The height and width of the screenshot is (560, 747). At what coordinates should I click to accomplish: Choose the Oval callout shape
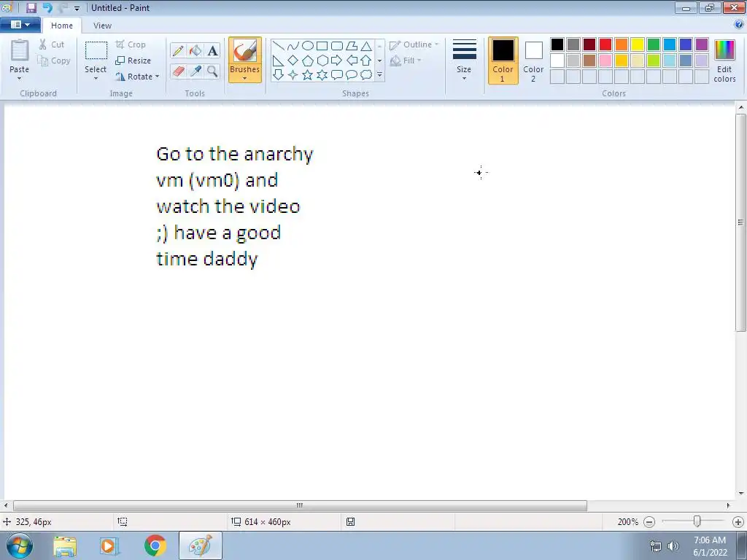pyautogui.click(x=352, y=75)
